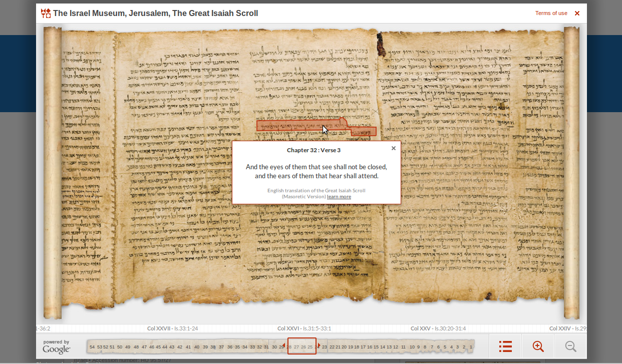The width and height of the screenshot is (622, 364).
Task: Jump to column 54 in the navigator
Action: (92, 347)
